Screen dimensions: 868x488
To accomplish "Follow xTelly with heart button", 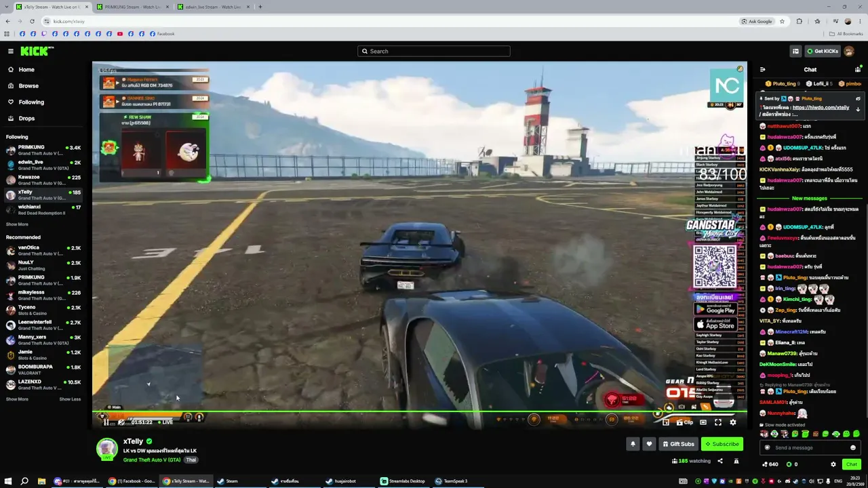I will click(649, 444).
